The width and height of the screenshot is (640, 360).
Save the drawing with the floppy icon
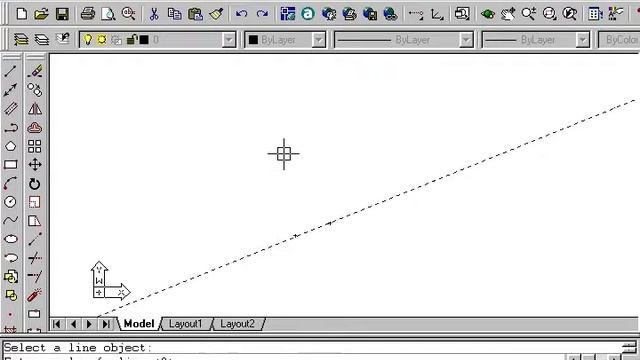click(62, 14)
